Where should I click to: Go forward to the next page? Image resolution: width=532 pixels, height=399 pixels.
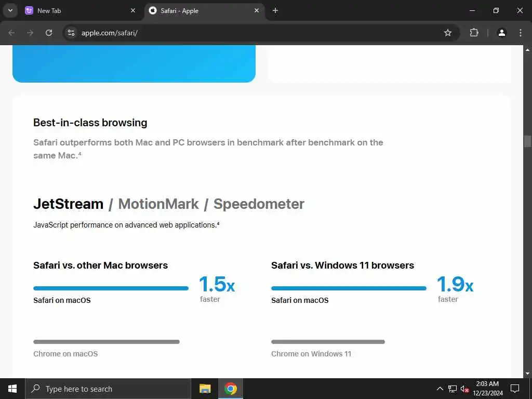30,33
